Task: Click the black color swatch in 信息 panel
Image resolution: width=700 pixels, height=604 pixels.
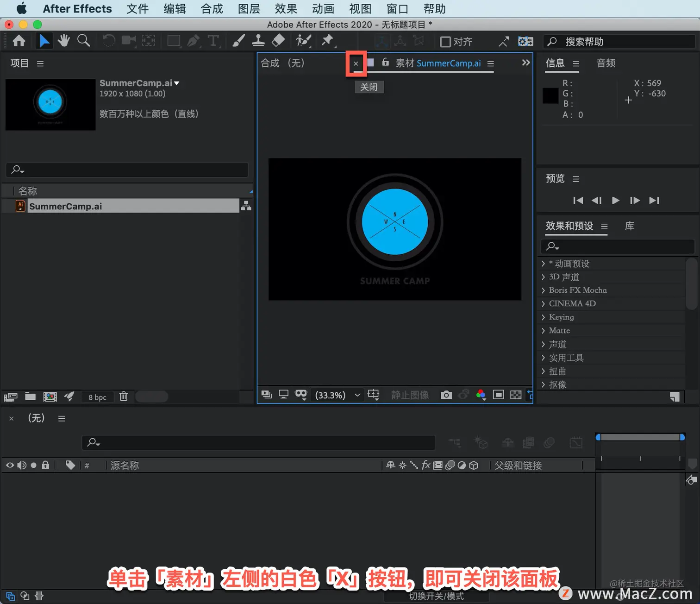Action: [x=550, y=95]
